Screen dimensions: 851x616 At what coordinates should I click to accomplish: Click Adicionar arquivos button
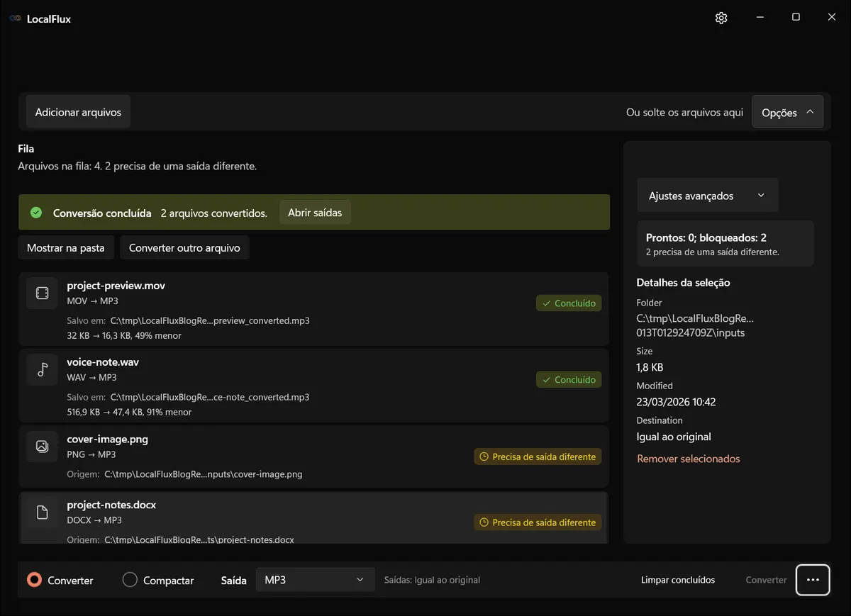(78, 112)
